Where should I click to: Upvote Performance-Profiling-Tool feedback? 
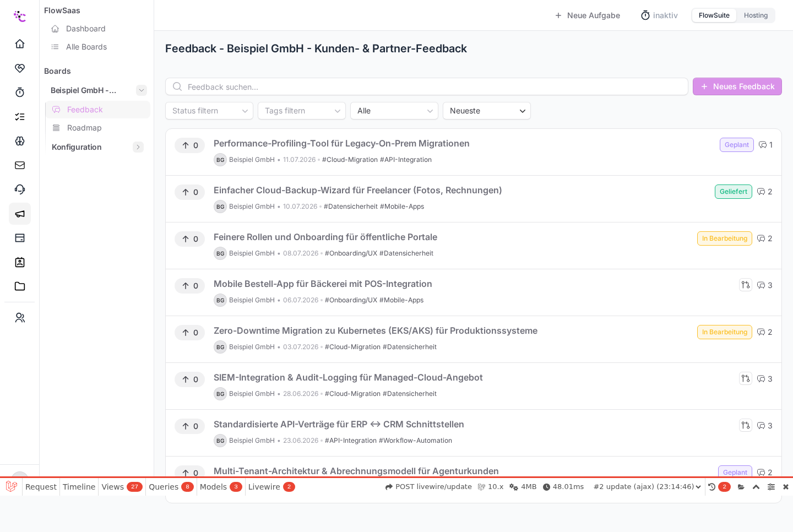click(x=190, y=145)
